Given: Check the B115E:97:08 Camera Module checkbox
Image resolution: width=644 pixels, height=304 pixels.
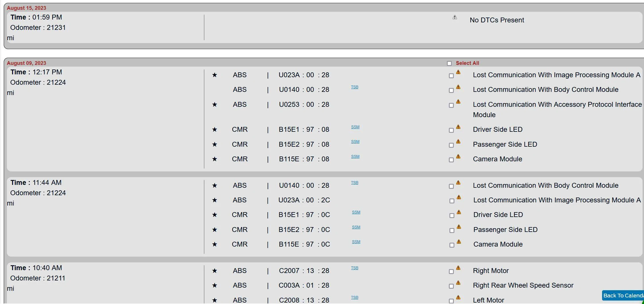Looking at the screenshot, I should [451, 160].
